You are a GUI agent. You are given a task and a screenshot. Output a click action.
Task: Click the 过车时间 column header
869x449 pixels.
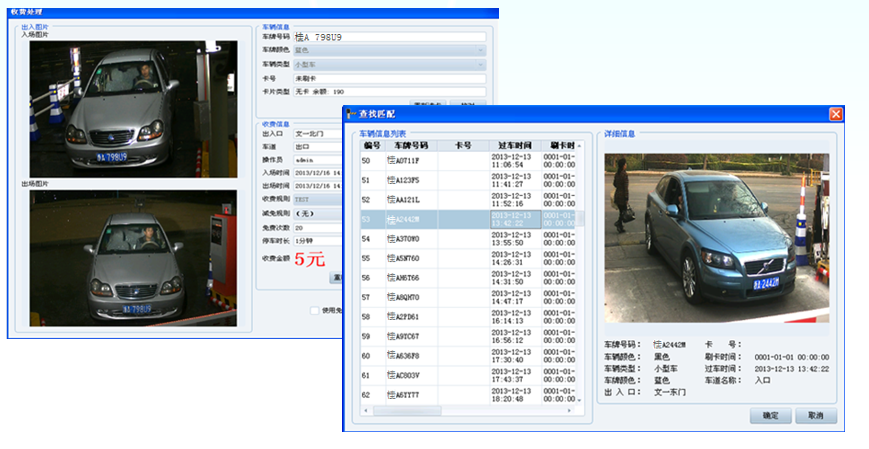pos(514,145)
